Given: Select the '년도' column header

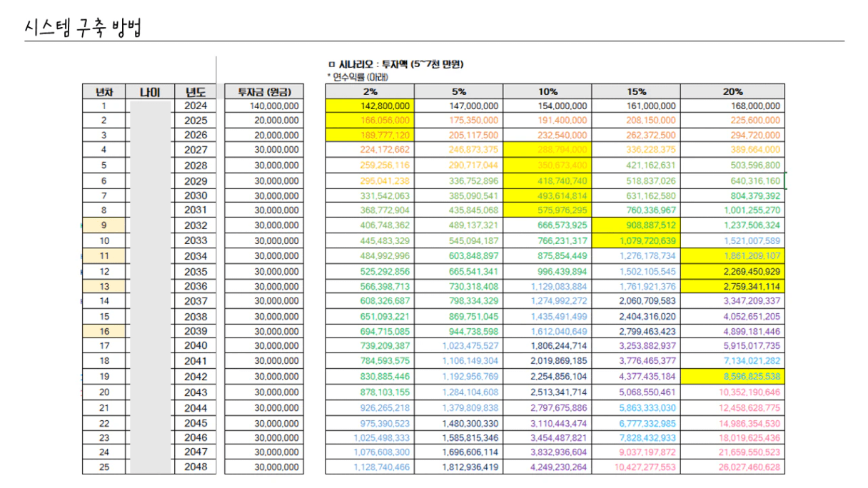Looking at the screenshot, I should pyautogui.click(x=195, y=91).
